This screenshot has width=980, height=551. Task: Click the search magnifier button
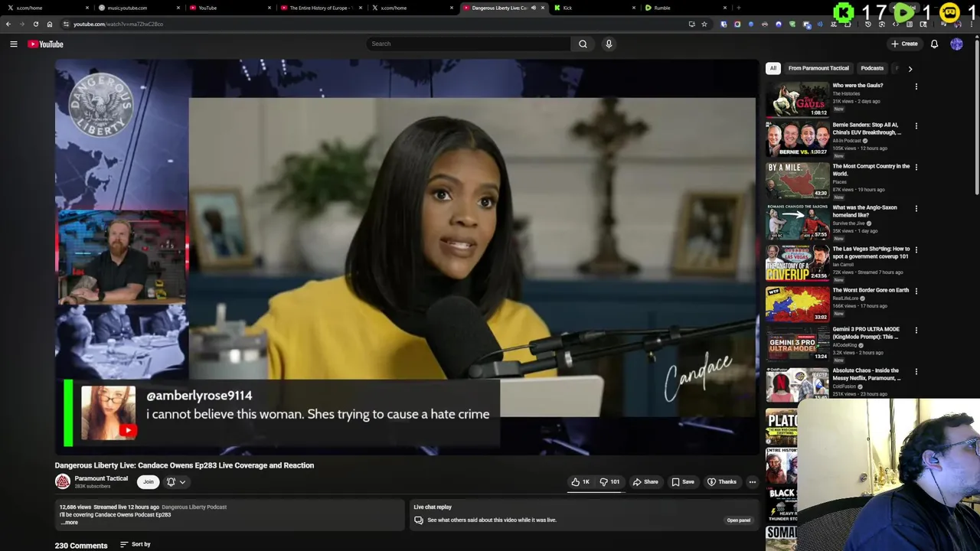click(x=583, y=44)
